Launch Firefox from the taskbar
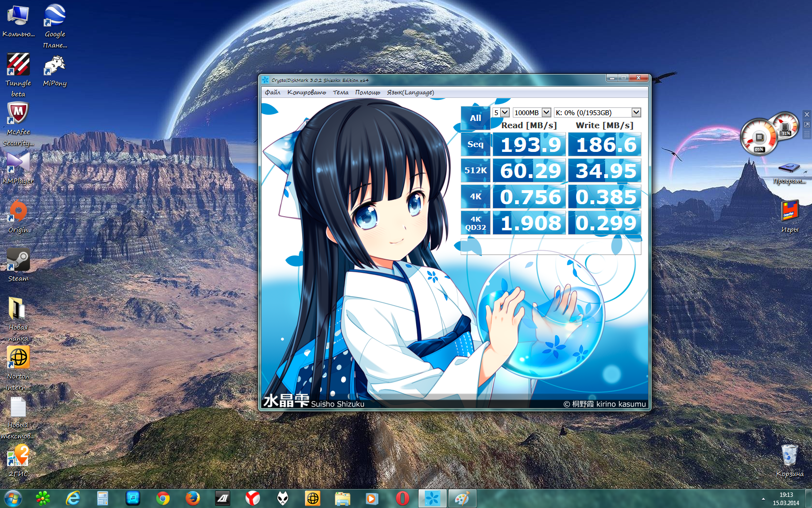This screenshot has width=812, height=508. (x=192, y=498)
